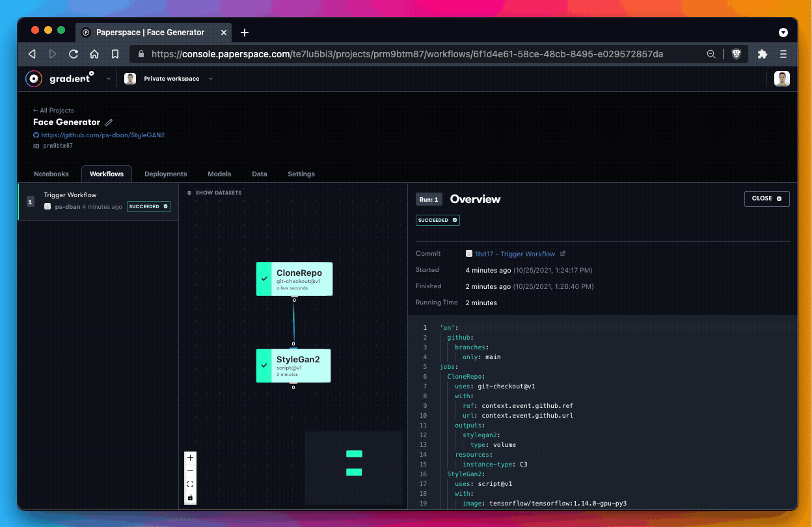Open Brave Shields lion icon
The image size is (812, 527).
point(736,54)
